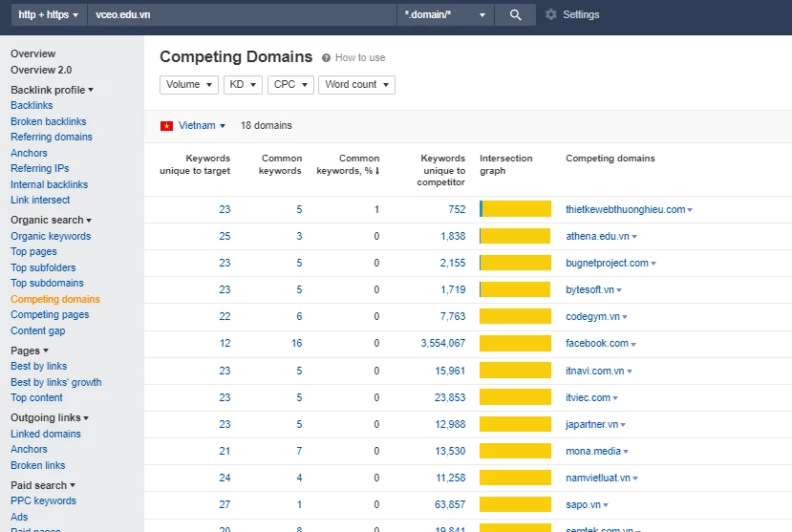Open the caret next to thietkewebthuonghieu.com
The image size is (792, 532).
[690, 210]
